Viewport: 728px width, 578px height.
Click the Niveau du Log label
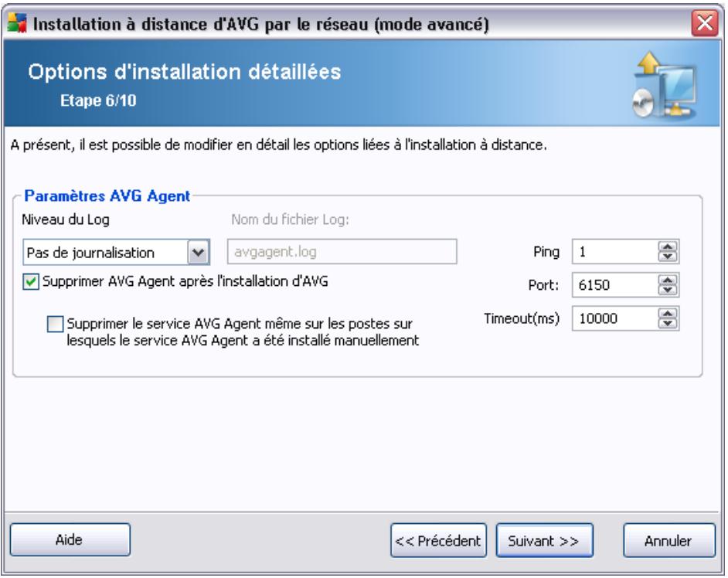pos(66,219)
